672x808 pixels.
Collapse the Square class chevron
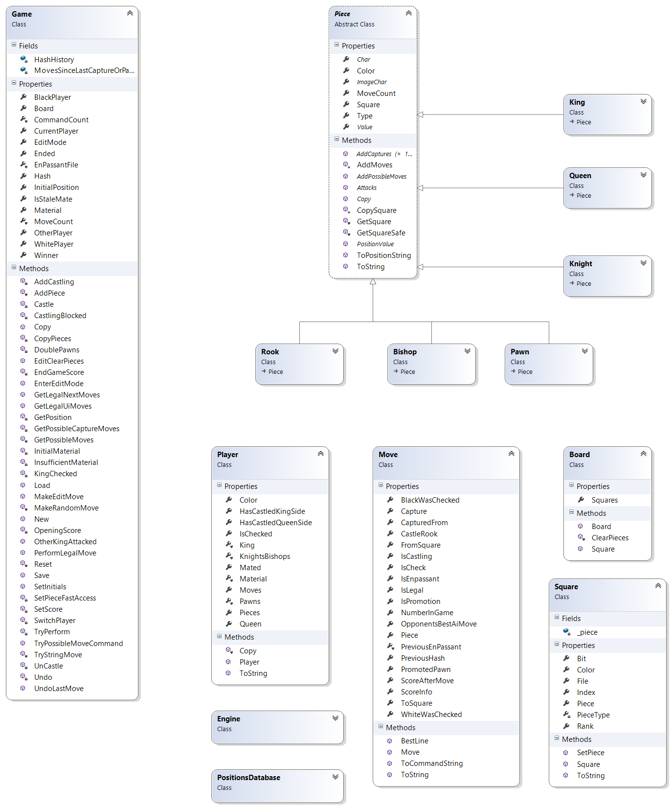pyautogui.click(x=658, y=586)
